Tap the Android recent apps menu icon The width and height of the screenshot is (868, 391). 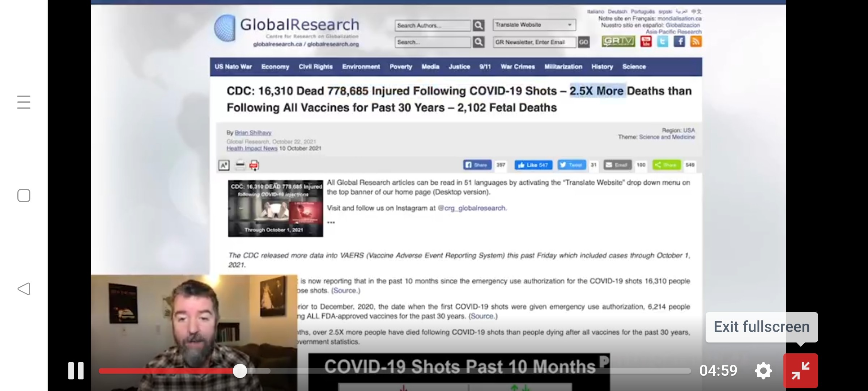coord(24,102)
